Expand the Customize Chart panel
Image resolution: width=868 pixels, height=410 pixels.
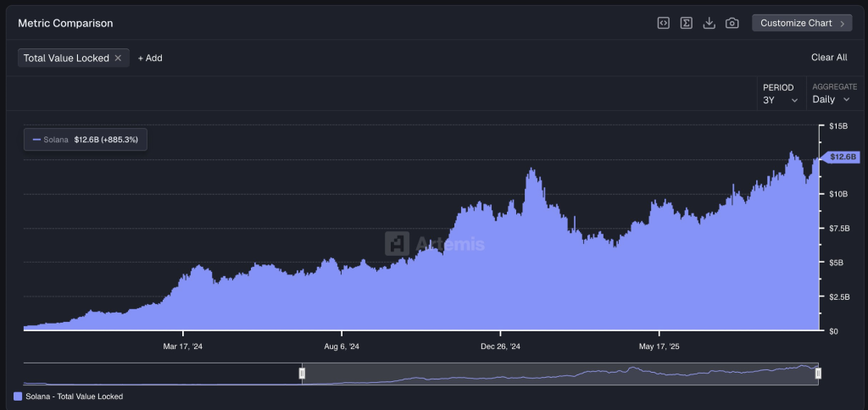coord(802,23)
